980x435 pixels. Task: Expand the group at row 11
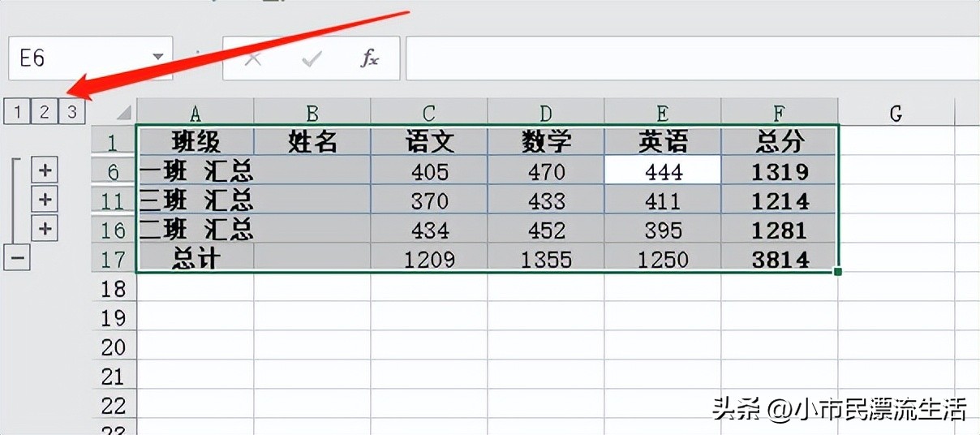[45, 200]
